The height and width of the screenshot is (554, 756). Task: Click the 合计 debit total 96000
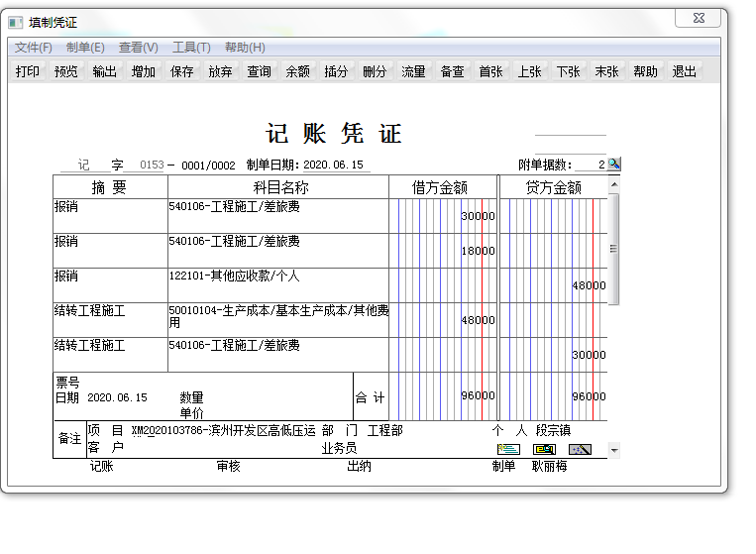coord(443,395)
